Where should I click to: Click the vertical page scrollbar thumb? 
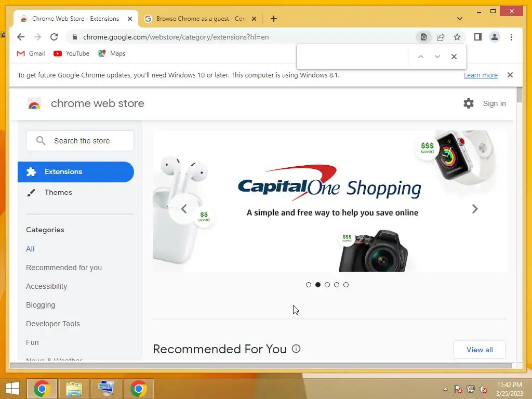click(x=519, y=95)
